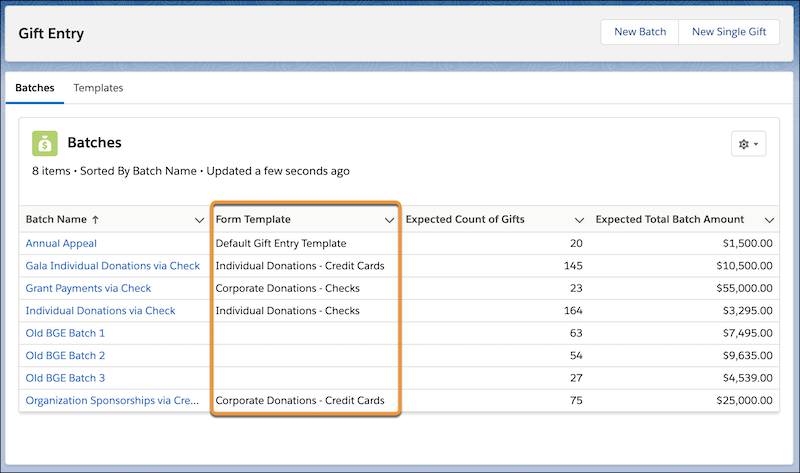Open the Grant Payments via Check link
Screen dimensions: 800x473
tap(88, 288)
